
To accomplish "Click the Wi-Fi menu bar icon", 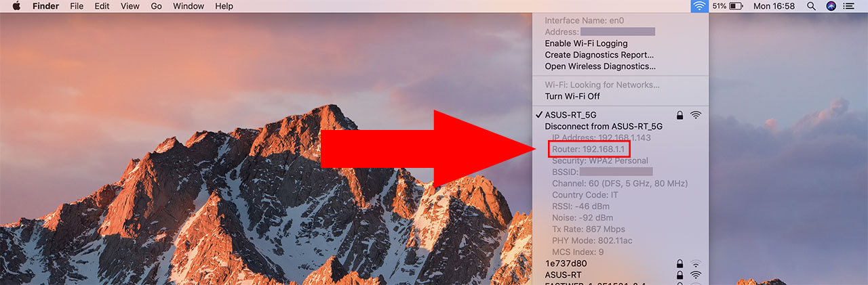I will point(699,6).
